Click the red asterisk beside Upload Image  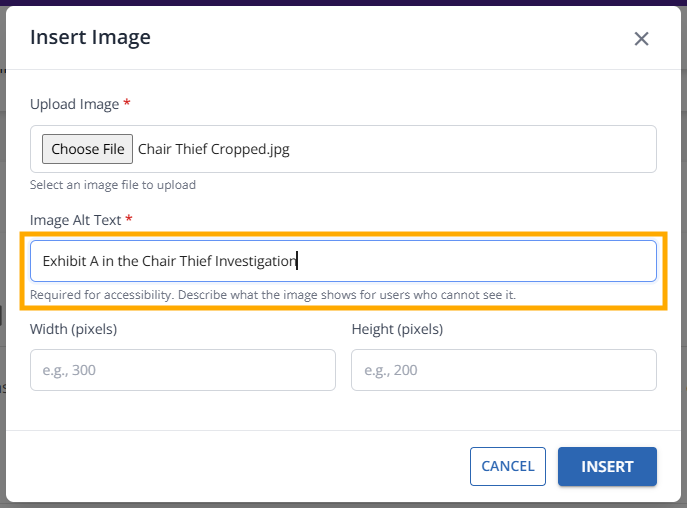click(x=127, y=104)
